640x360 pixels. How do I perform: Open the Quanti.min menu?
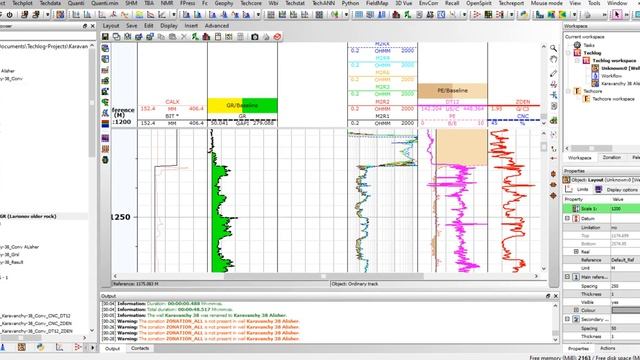point(105,3)
